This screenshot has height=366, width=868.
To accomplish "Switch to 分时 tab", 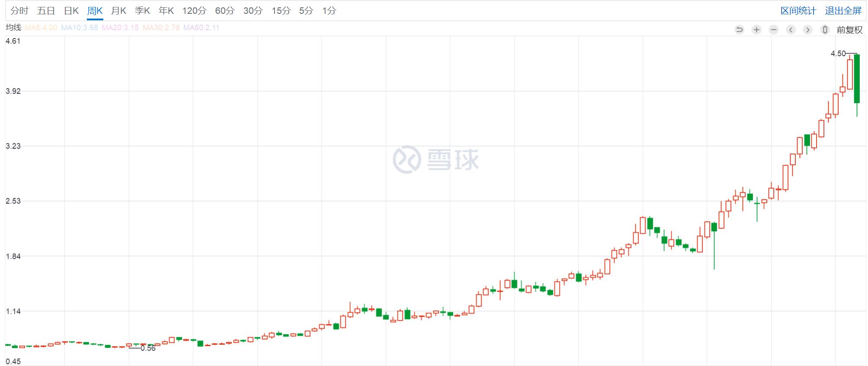I will 19,11.
